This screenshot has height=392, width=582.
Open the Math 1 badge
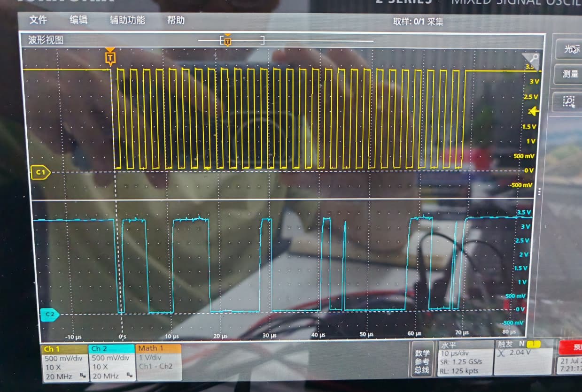(158, 362)
